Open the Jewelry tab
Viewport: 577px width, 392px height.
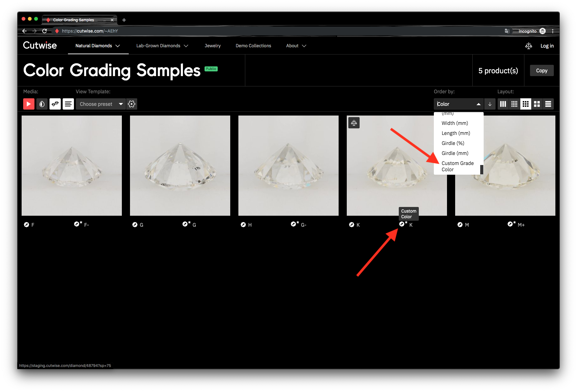coord(213,46)
